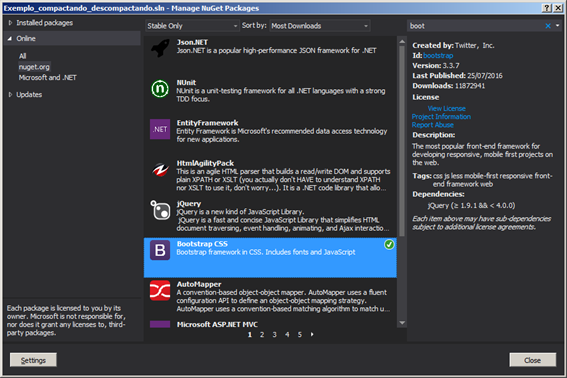567x378 pixels.
Task: Click the Version 3.3.7 detail text
Action: pyautogui.click(x=436, y=65)
